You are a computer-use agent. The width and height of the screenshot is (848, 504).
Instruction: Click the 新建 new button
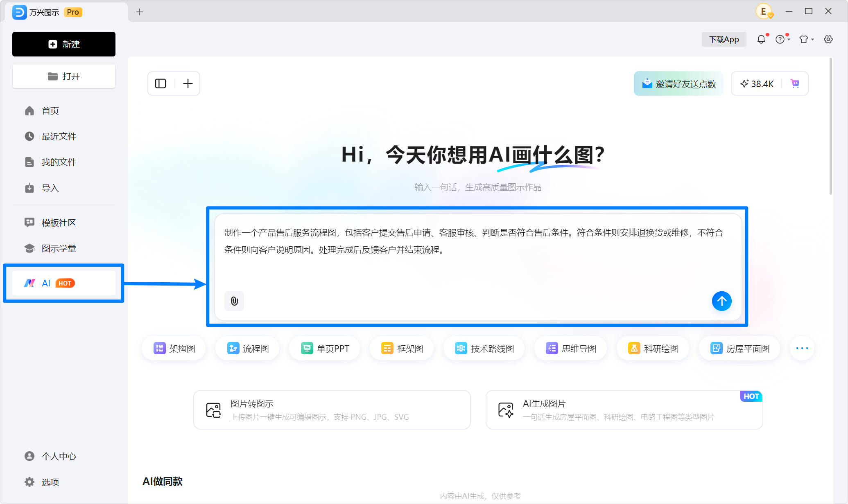64,44
